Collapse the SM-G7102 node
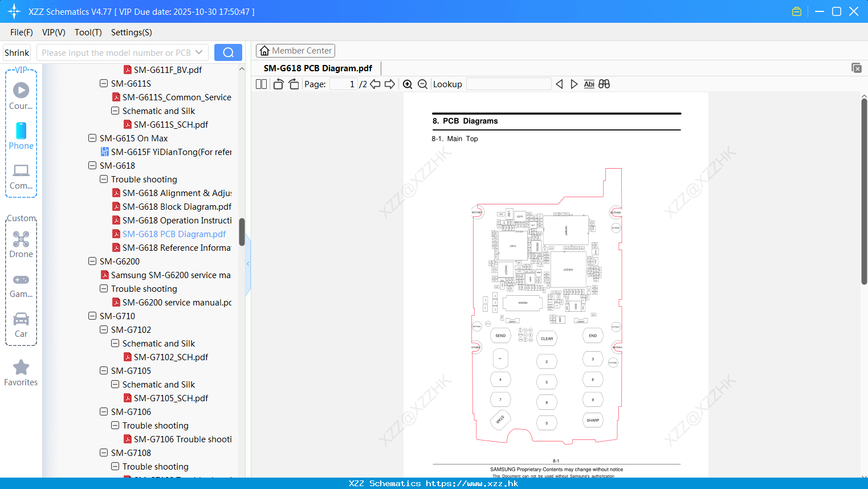This screenshot has width=868, height=489. point(104,329)
